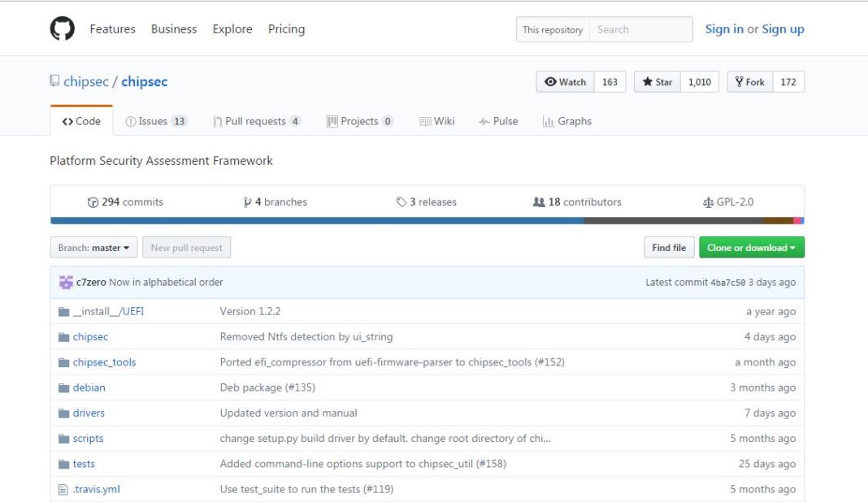The height and width of the screenshot is (502, 868).
Task: Click the folder icon beside tests
Action: tap(63, 465)
